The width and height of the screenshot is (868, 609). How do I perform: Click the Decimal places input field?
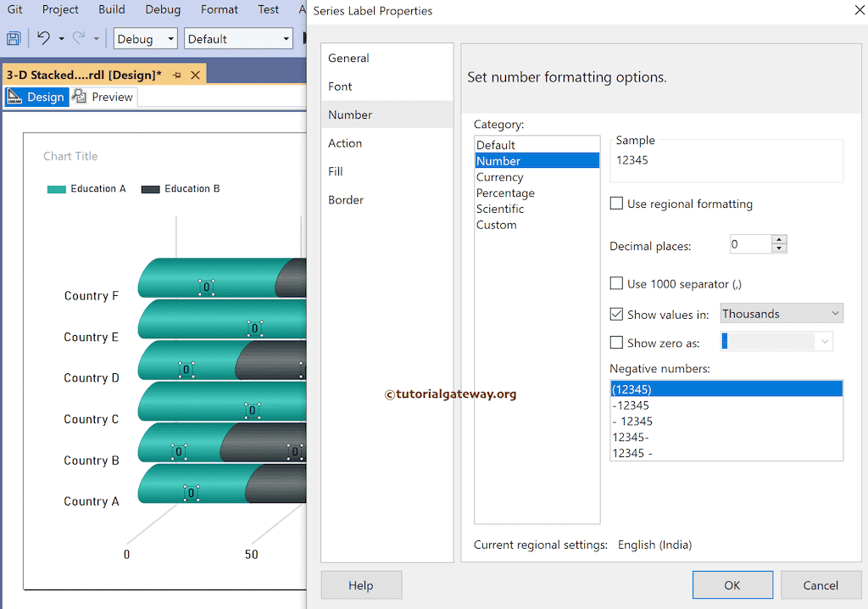click(x=751, y=244)
